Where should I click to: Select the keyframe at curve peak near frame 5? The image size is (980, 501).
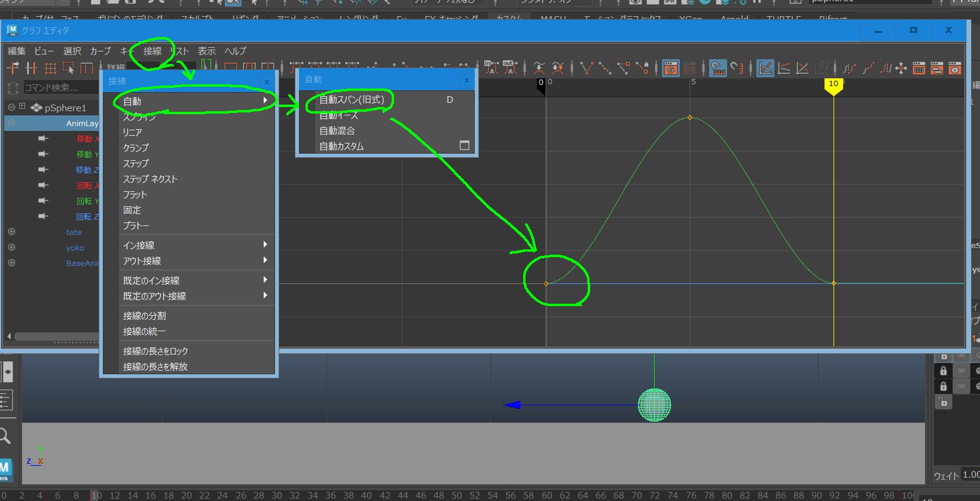click(690, 117)
